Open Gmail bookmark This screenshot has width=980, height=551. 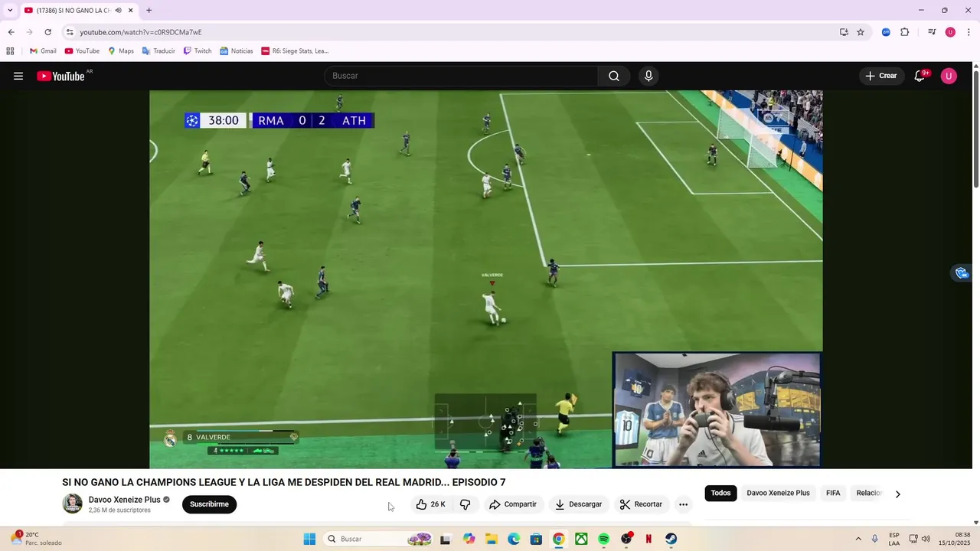[43, 51]
